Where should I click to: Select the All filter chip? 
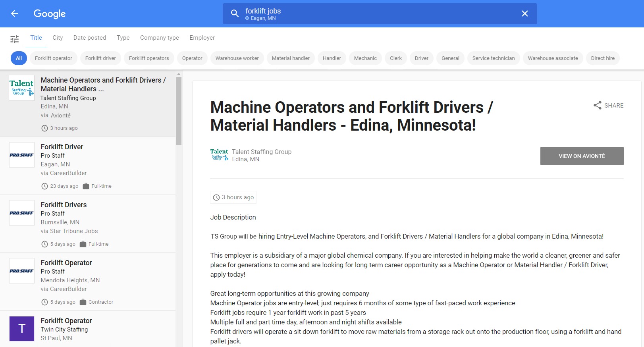point(19,58)
